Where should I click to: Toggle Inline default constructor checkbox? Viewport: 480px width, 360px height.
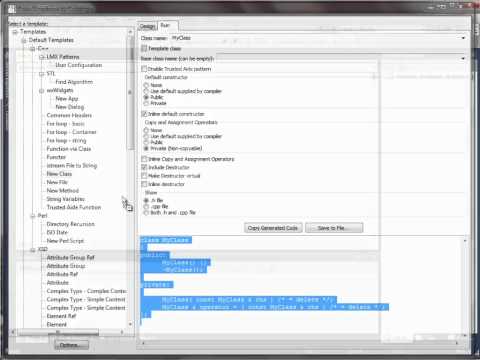[144, 114]
